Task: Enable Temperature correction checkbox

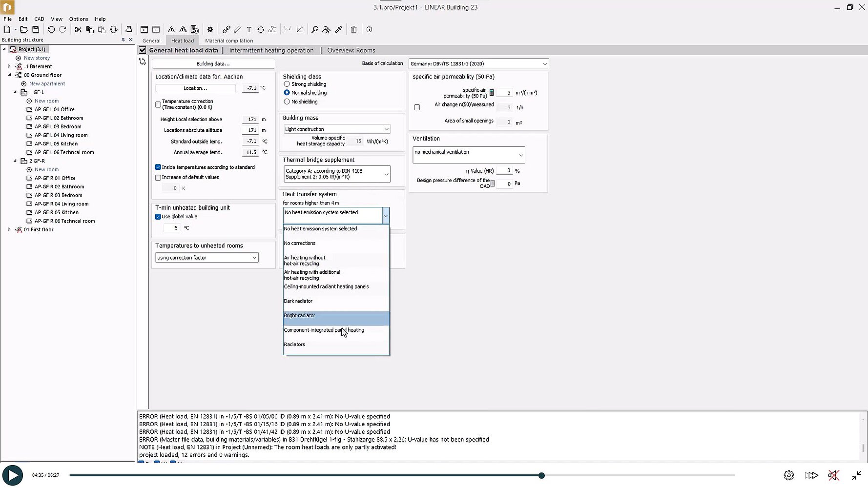Action: (158, 104)
